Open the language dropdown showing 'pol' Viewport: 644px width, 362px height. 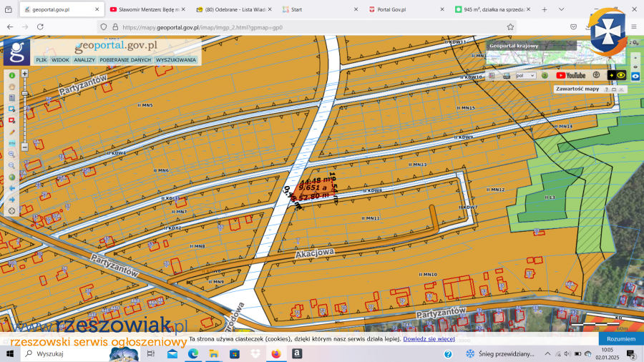pos(526,76)
